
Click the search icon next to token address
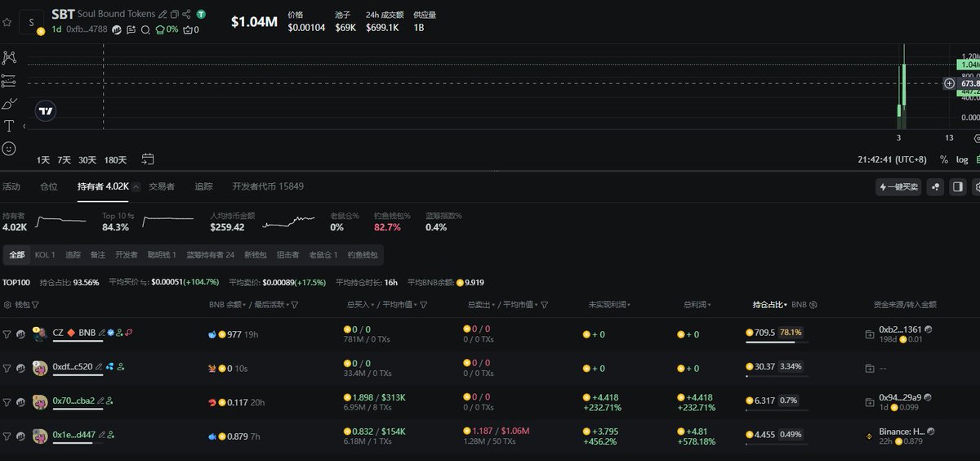[x=145, y=29]
